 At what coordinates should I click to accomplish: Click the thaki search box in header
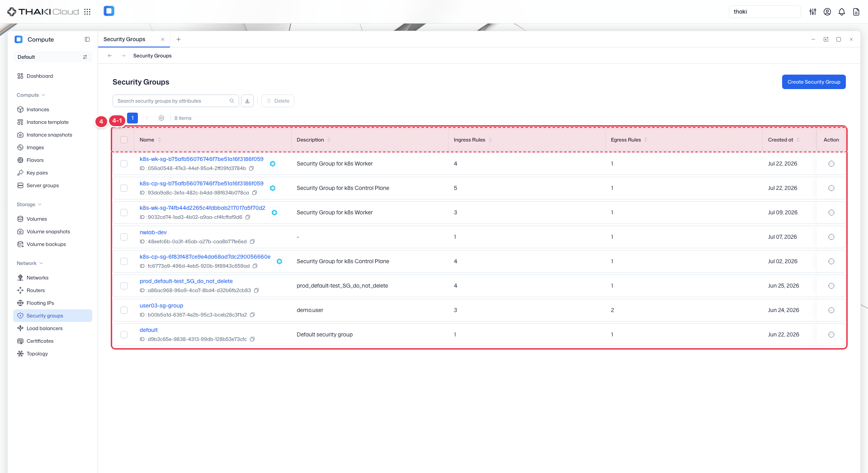pyautogui.click(x=765, y=12)
